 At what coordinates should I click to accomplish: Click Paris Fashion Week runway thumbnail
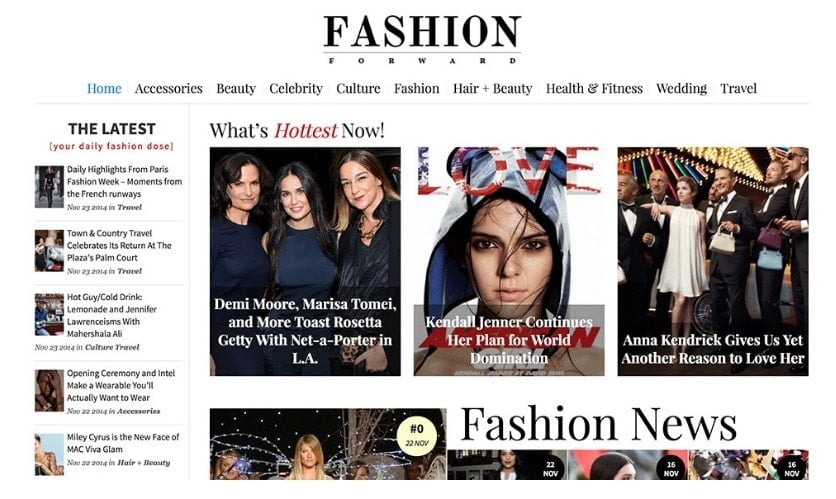tap(49, 187)
